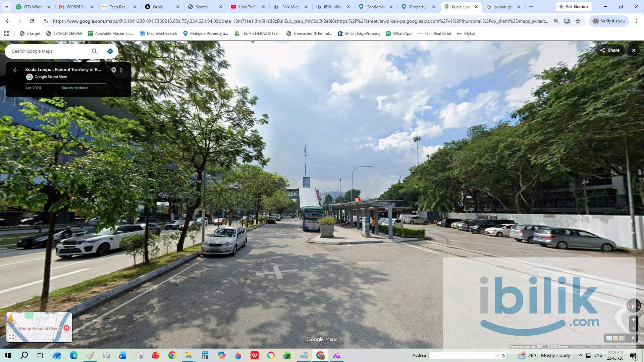The image size is (644, 362).
Task: Click Report a problem link
Action: coord(627,347)
